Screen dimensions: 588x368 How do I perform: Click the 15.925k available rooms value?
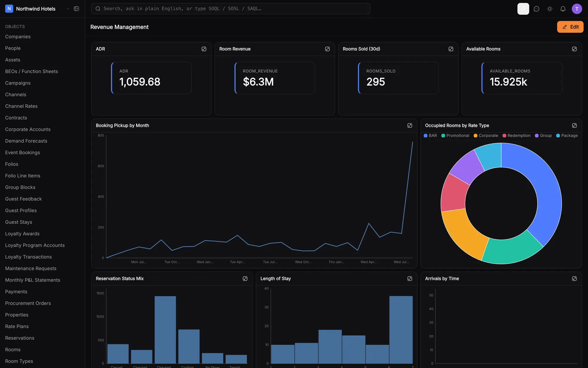tap(508, 82)
